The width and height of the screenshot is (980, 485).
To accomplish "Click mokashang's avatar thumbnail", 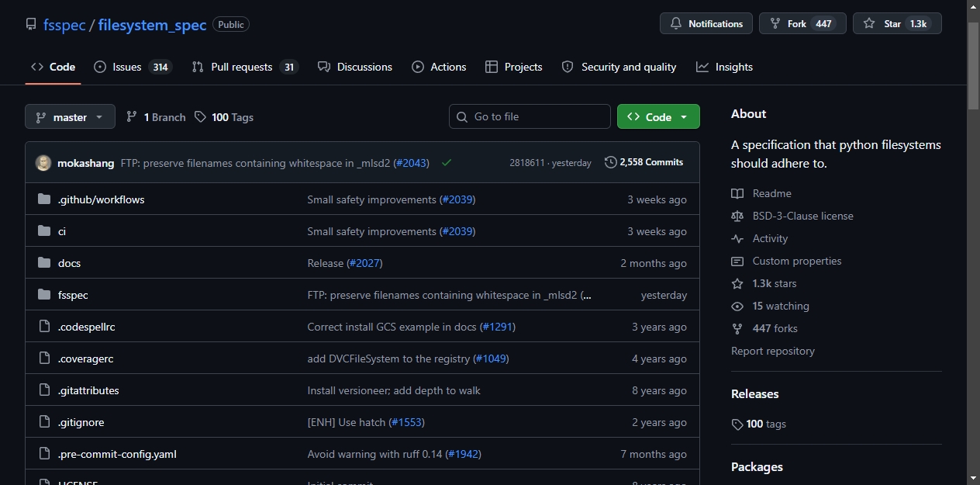I will (43, 163).
